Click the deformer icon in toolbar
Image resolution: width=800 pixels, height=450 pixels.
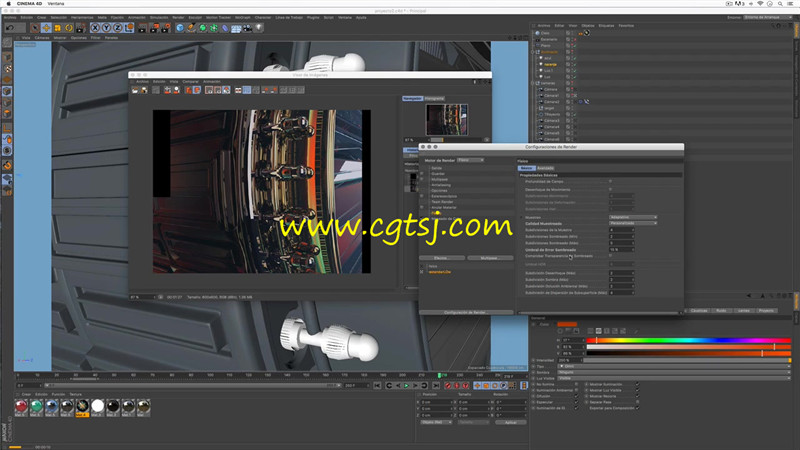225,28
